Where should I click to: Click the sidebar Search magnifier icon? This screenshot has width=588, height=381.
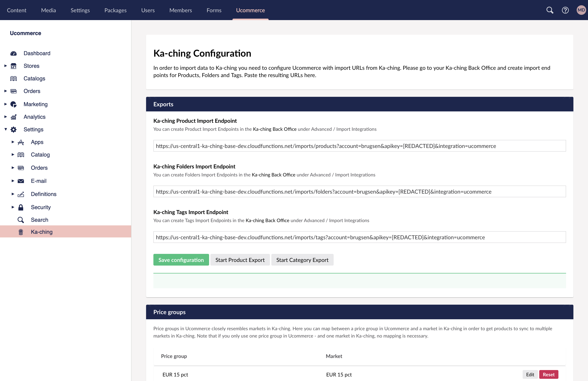pos(21,220)
